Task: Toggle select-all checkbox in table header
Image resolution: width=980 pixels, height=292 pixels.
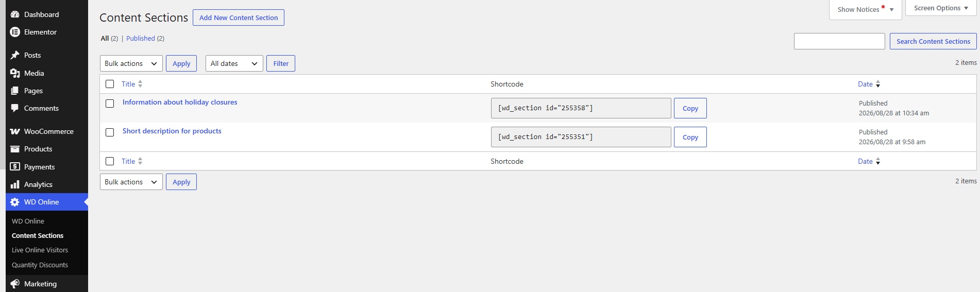Action: click(110, 84)
